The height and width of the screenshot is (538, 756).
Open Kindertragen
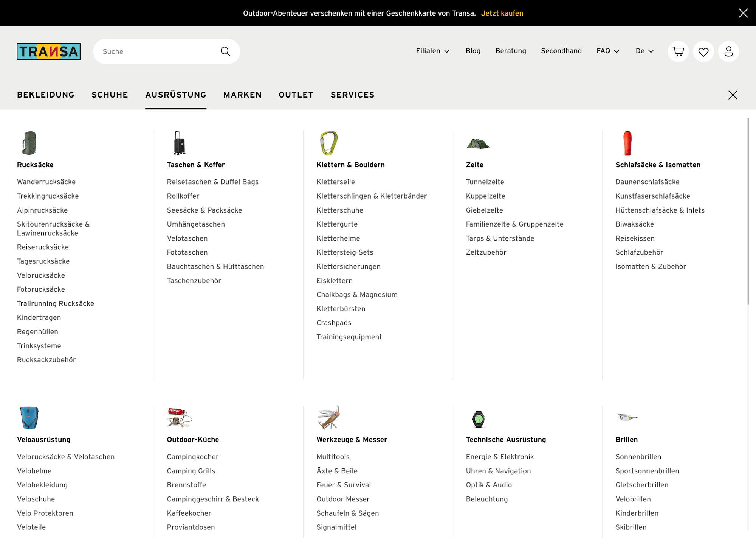point(39,317)
